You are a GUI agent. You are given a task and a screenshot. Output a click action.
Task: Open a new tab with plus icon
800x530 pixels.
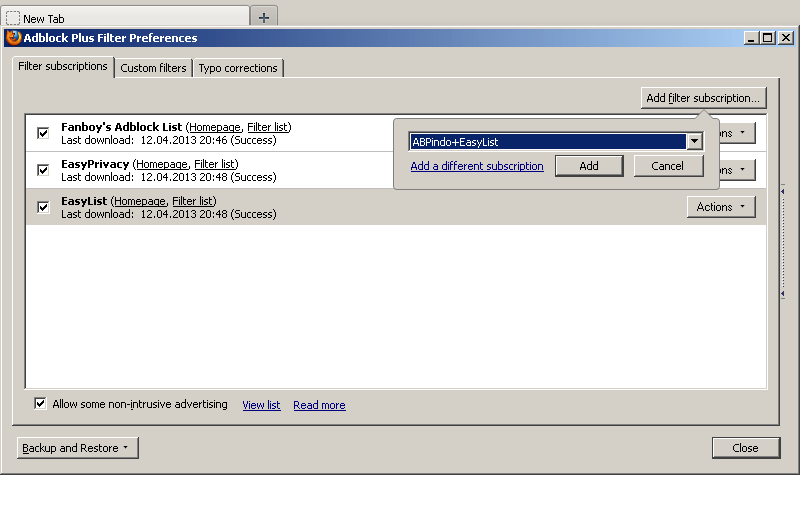coord(264,17)
